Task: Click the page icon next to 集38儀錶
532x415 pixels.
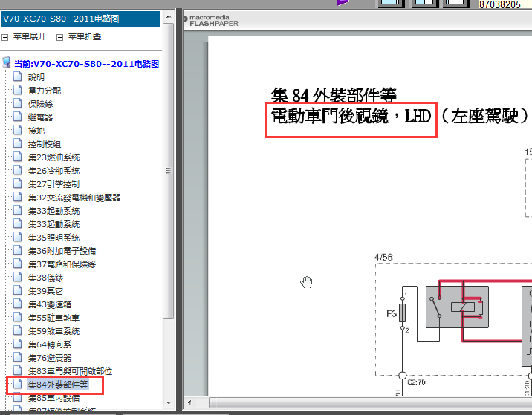Action: coord(18,278)
